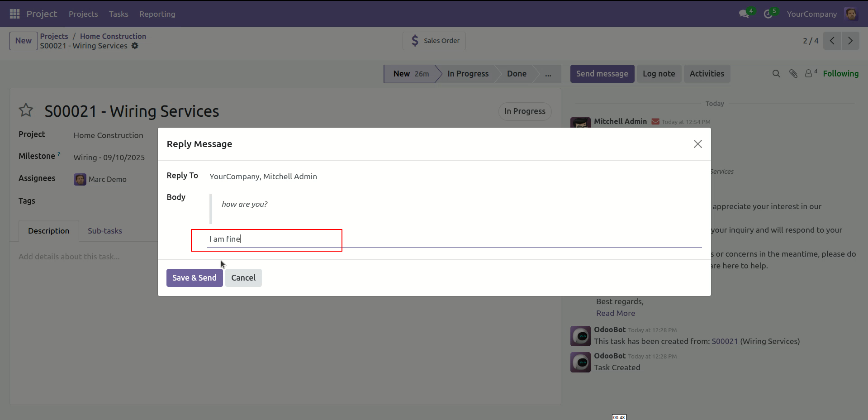Open the apps grid menu icon
Screen dimensions: 868x420
click(14, 14)
